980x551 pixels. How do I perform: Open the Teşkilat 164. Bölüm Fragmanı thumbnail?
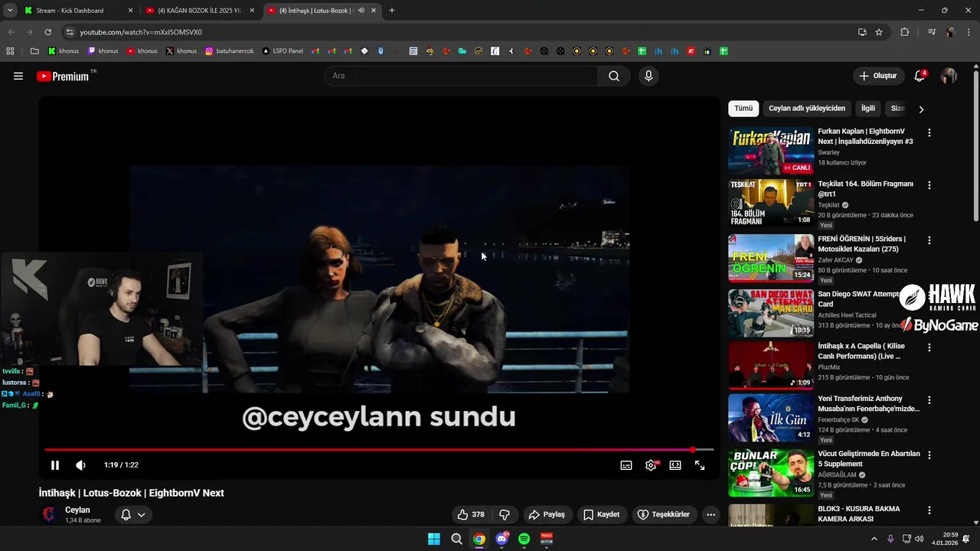click(771, 204)
